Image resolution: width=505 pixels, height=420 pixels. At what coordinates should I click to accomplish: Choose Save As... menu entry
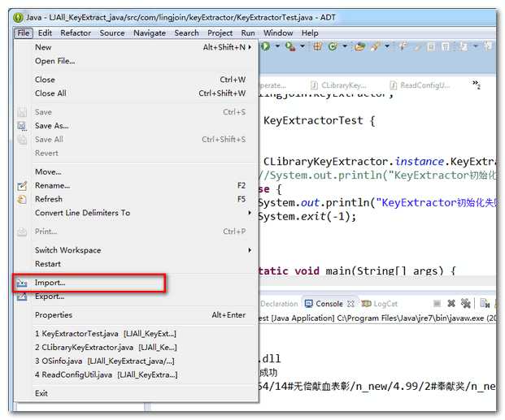[x=136, y=126]
